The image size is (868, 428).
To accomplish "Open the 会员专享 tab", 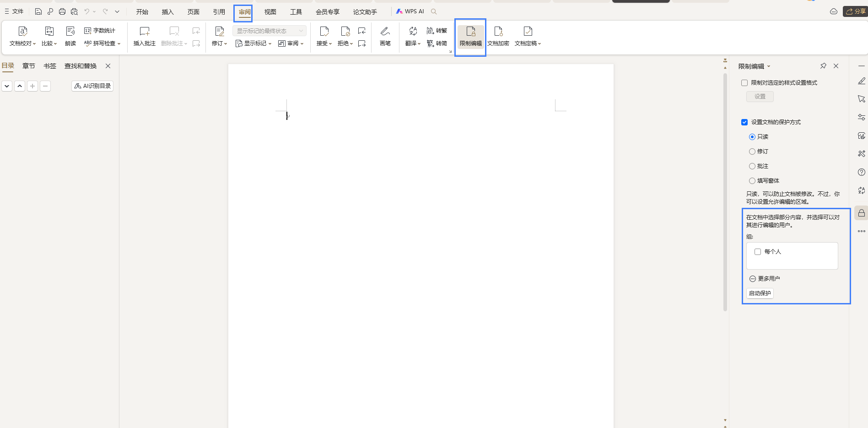I will [328, 12].
